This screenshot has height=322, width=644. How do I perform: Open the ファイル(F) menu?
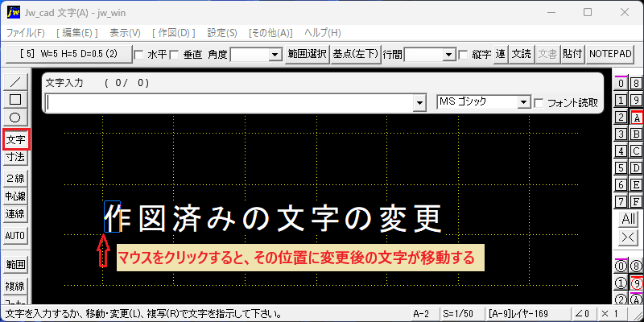click(x=26, y=33)
